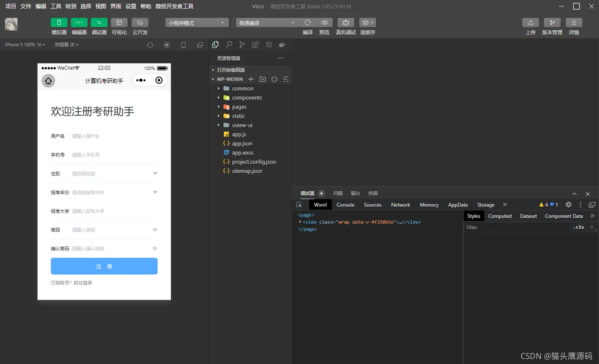Click the simulator phone device icon
The image size is (599, 364).
[x=184, y=45]
